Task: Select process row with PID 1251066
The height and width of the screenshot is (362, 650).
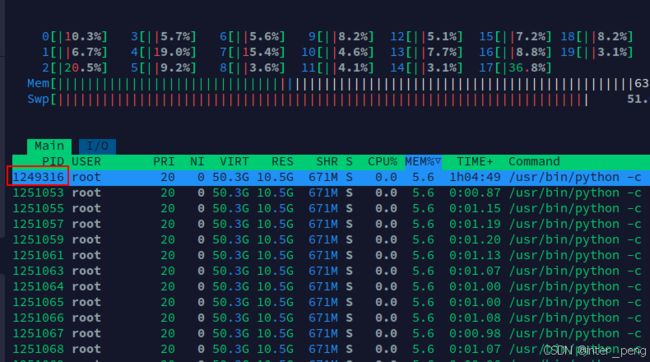Action: point(331,318)
